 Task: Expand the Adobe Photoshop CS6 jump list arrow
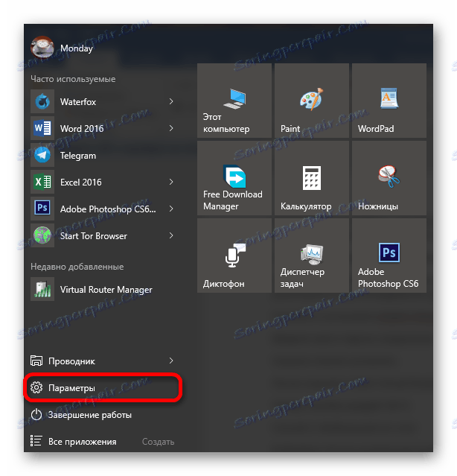(x=171, y=209)
